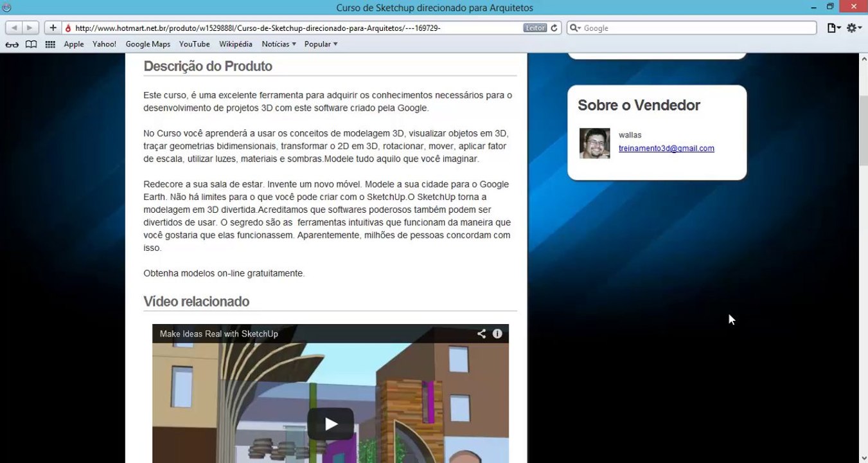Click the hotmart site favicon in address bar
The image size is (868, 463).
point(68,28)
